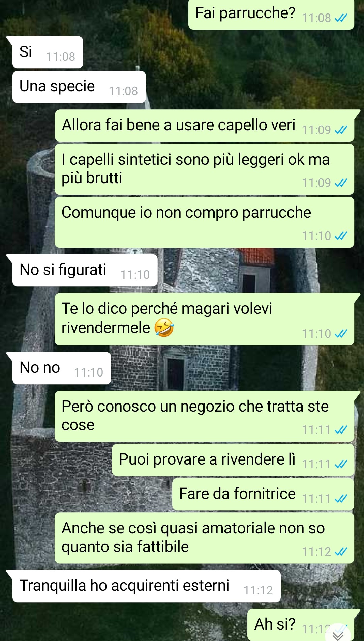Tap the 'Ah si?' sent message
Image resolution: width=364 pixels, height=641 pixels.
click(x=301, y=624)
